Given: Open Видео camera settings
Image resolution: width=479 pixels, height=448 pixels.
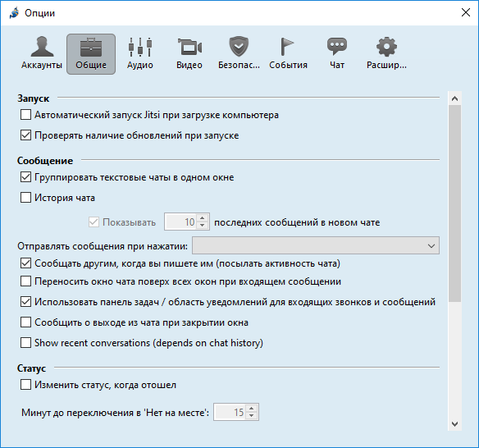Looking at the screenshot, I should click(x=189, y=54).
